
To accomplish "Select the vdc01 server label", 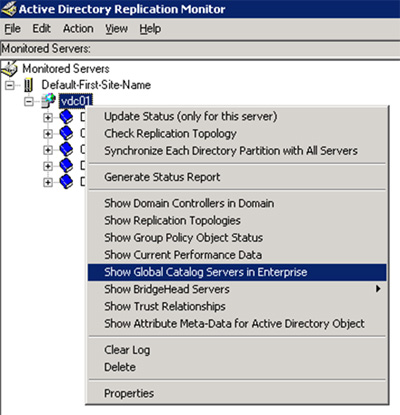I will (x=75, y=101).
